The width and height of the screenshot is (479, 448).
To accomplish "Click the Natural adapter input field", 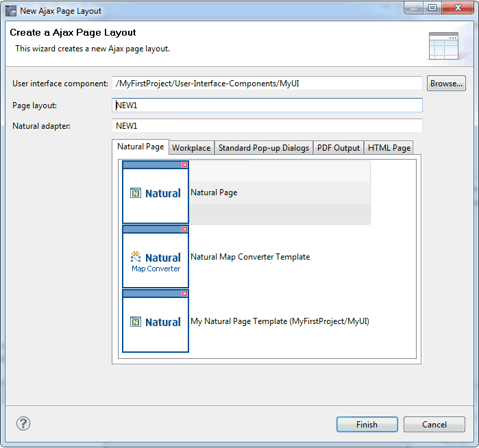I will click(x=267, y=126).
